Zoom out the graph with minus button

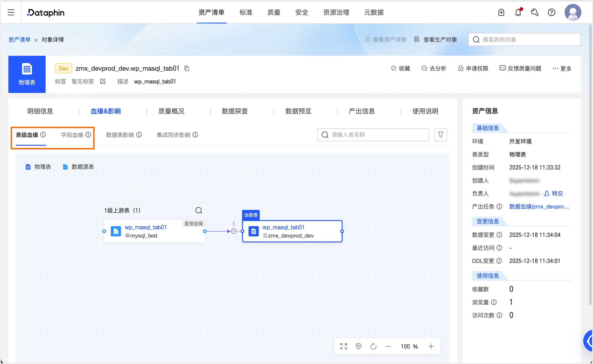pyautogui.click(x=388, y=346)
